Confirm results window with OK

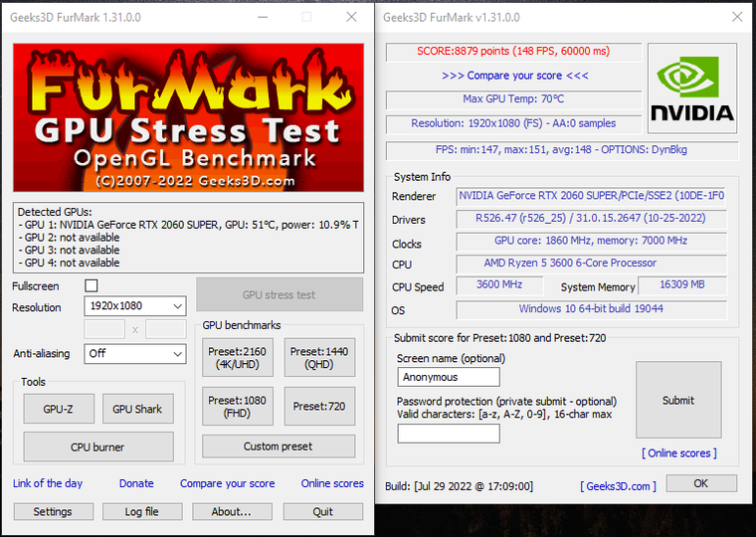[701, 483]
